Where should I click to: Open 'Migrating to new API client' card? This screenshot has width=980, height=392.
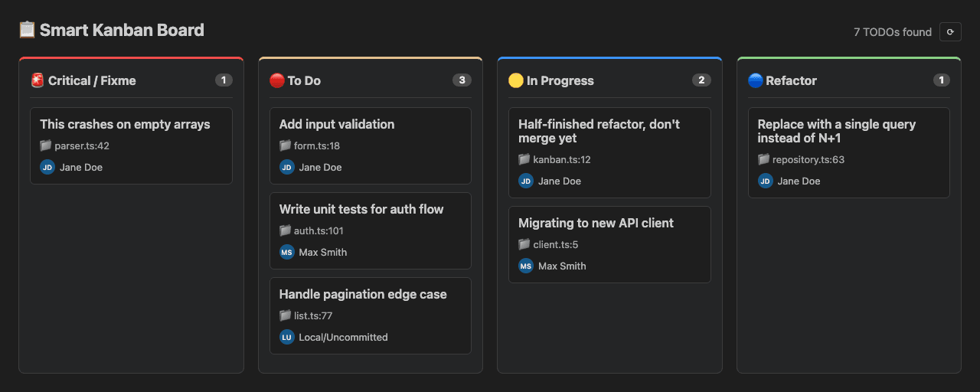tap(609, 244)
